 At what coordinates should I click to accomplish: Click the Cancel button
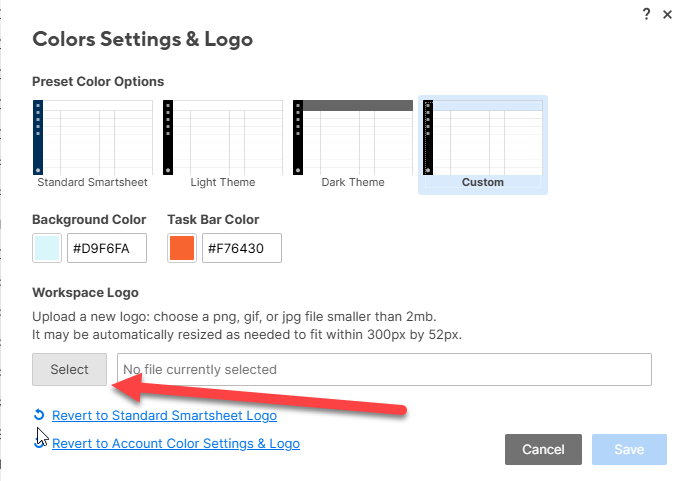click(543, 450)
